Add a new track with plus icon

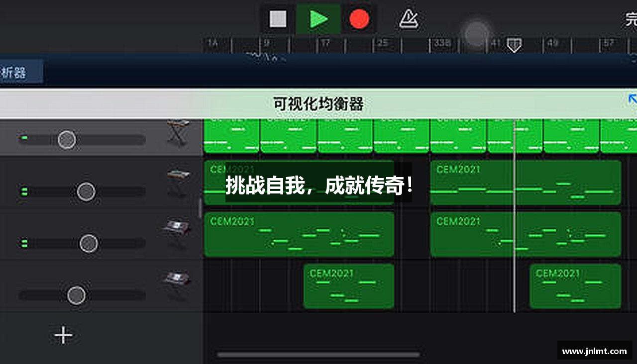pos(63,336)
